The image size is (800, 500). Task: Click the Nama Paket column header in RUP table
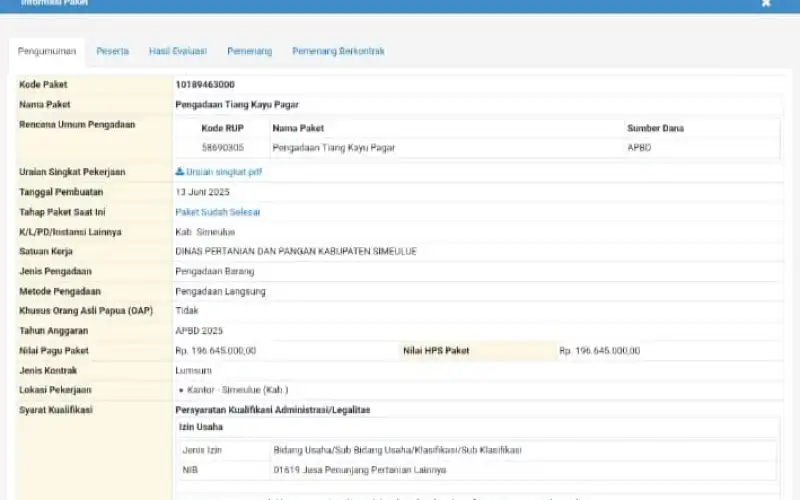coord(298,128)
